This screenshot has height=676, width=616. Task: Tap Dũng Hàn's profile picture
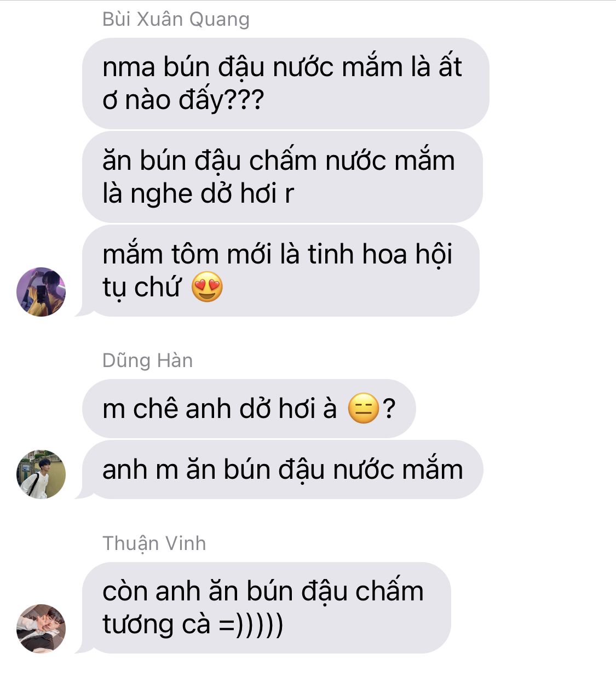41,474
